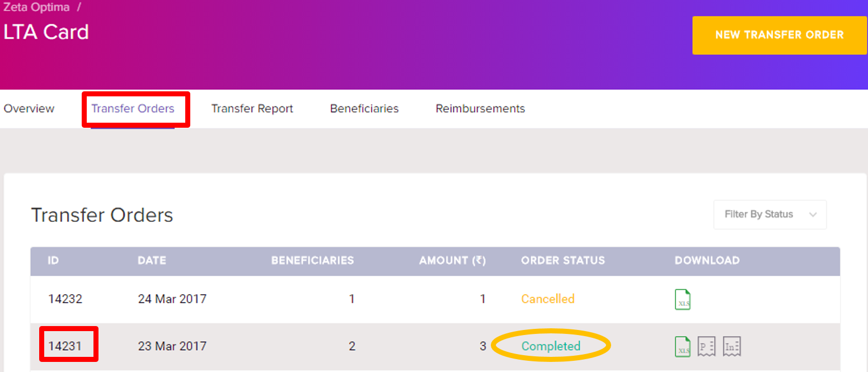Download XLS file for order 14231
Screen dimensions: 868x372
683,347
